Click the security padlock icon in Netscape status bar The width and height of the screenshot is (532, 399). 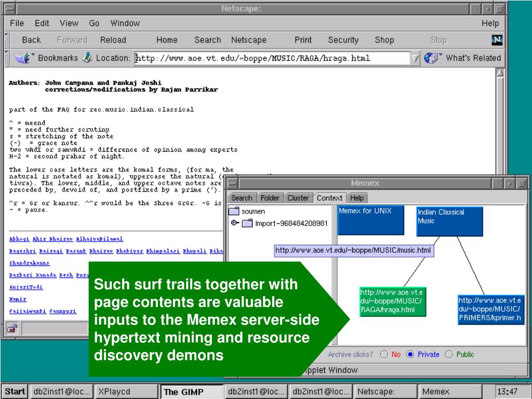(x=12, y=328)
